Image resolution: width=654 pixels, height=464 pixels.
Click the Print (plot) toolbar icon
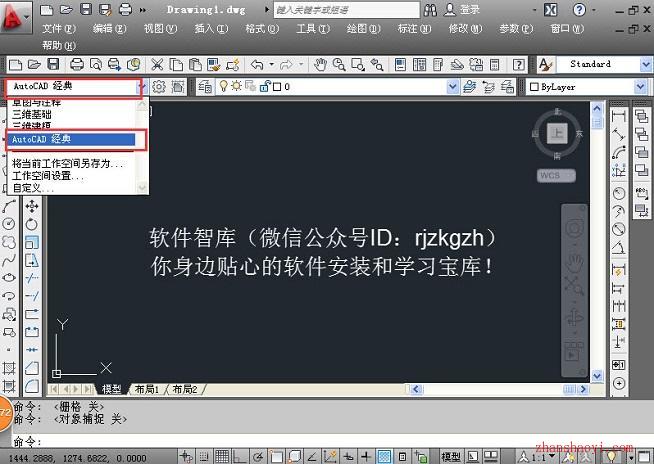[x=77, y=64]
